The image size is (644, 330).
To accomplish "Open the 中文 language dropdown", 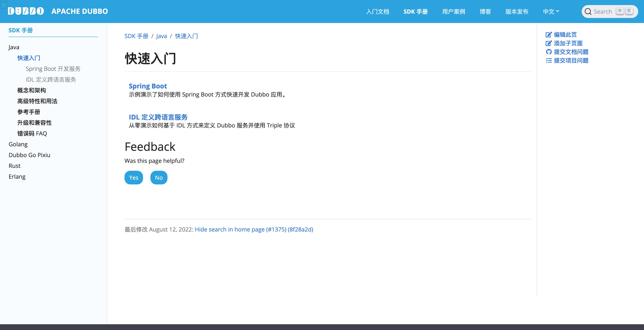I will click(551, 12).
